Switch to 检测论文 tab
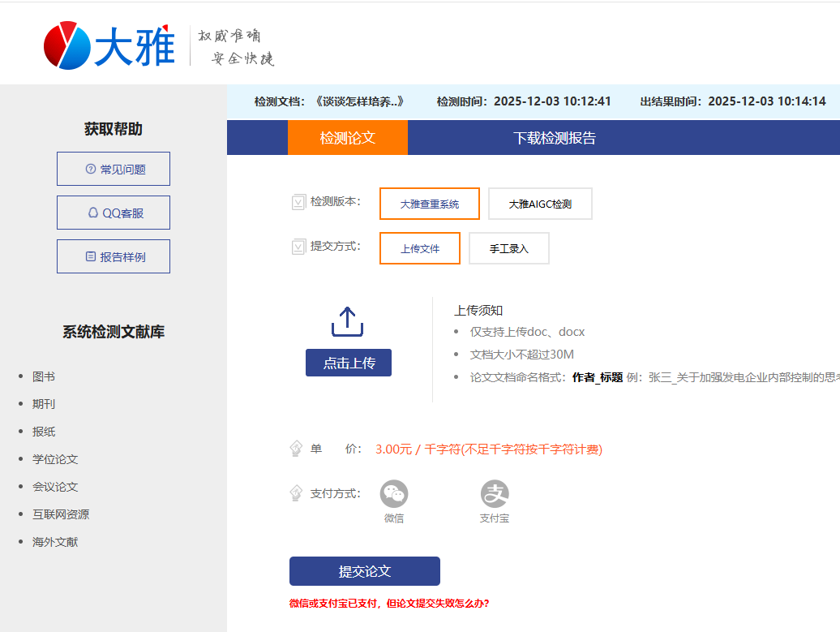 coord(348,137)
